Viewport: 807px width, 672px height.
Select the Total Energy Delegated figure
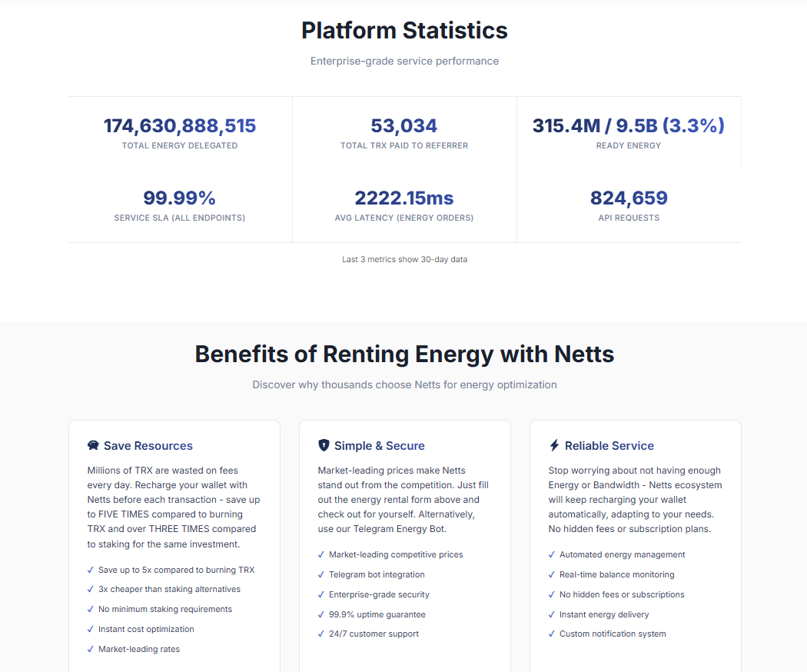coord(180,126)
